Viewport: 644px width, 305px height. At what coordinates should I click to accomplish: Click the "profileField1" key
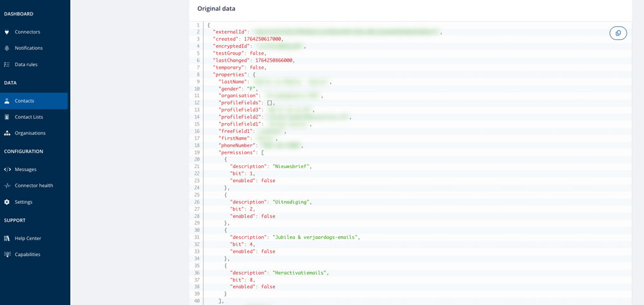[x=241, y=124]
